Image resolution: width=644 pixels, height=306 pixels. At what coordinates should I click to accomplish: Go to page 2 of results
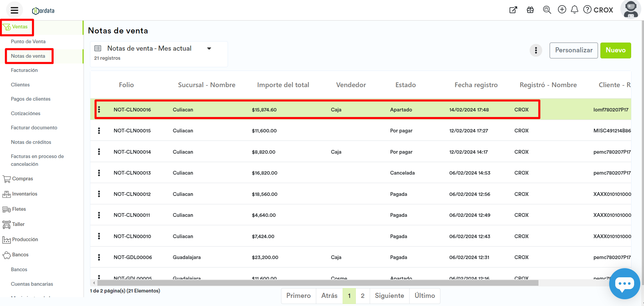[363, 296]
